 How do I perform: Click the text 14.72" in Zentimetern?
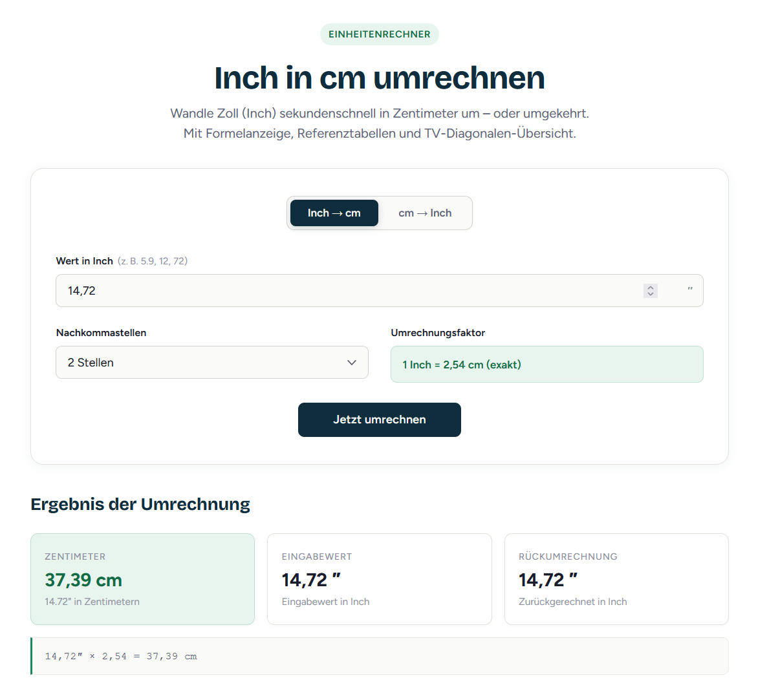point(92,602)
